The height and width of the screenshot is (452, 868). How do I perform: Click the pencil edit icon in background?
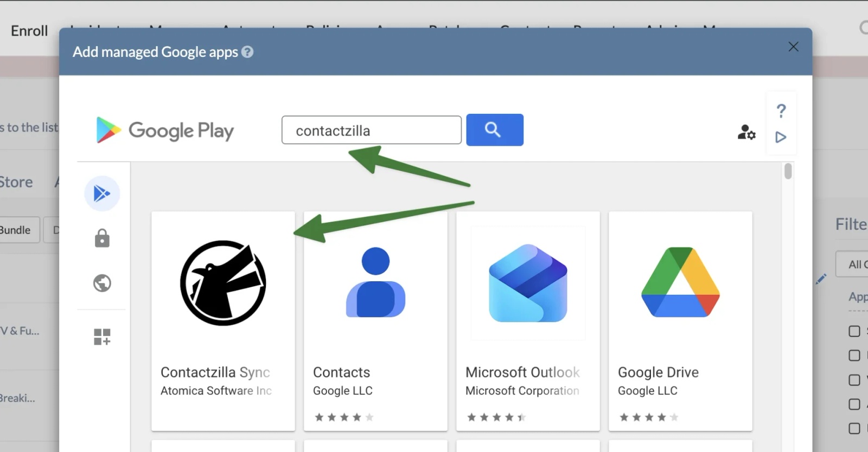pyautogui.click(x=821, y=279)
